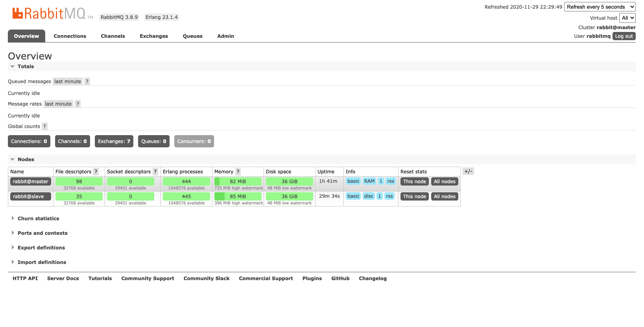Switch to the Queues tab

[x=193, y=36]
